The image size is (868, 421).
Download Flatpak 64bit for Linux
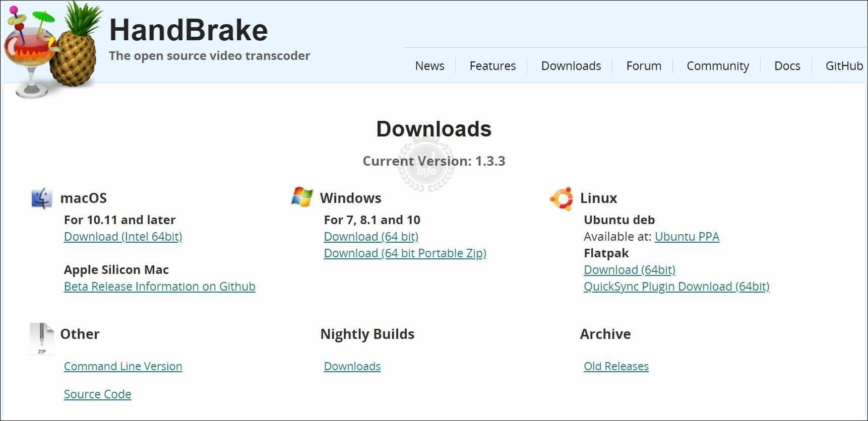(630, 270)
